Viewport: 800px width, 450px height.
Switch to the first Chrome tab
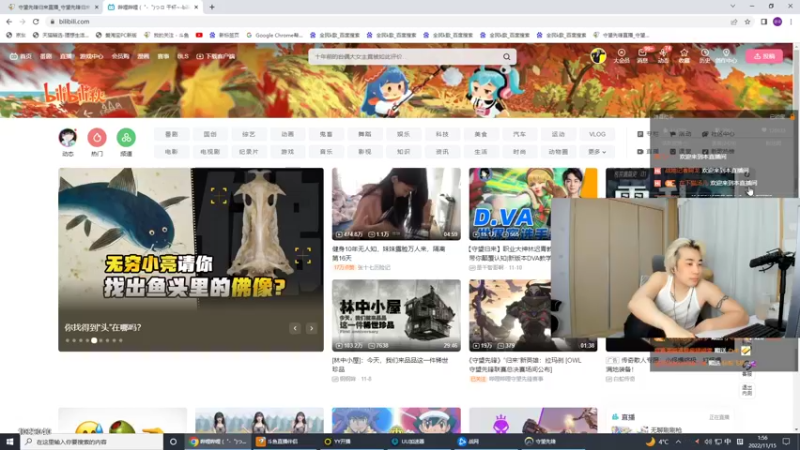click(51, 7)
